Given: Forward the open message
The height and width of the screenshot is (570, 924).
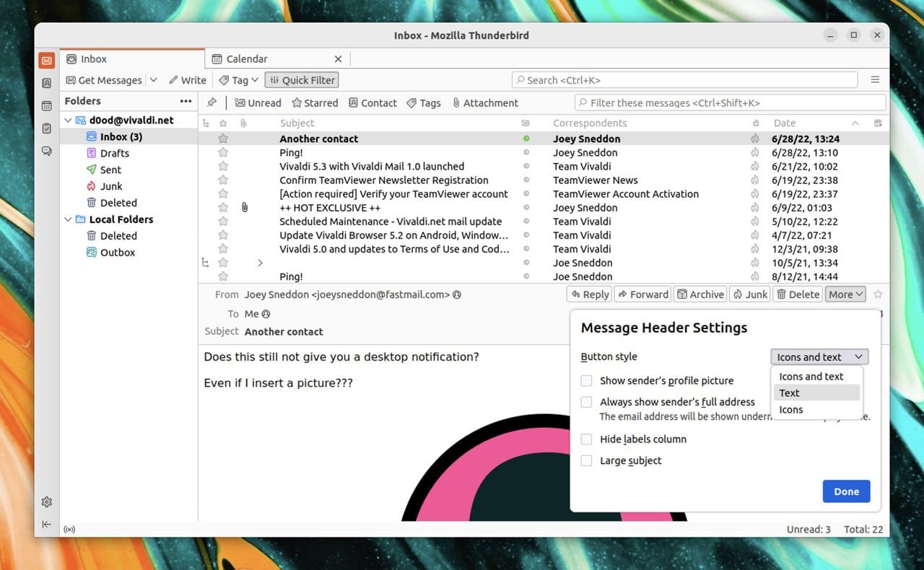Looking at the screenshot, I should (x=642, y=294).
